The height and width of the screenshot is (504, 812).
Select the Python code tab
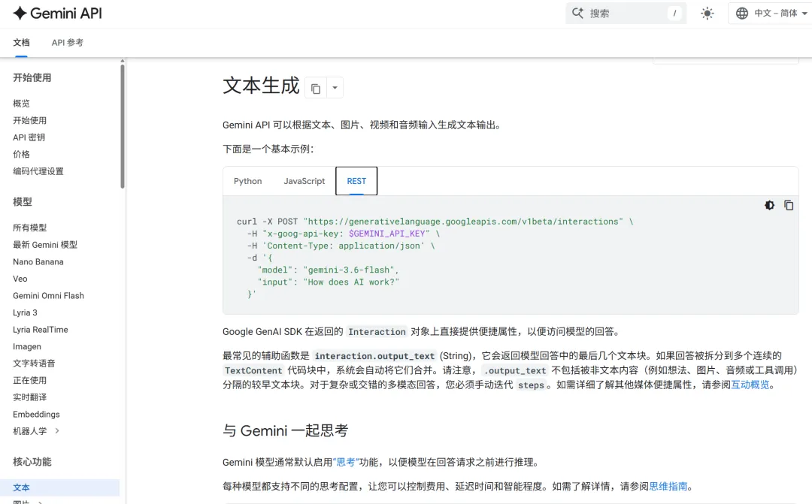(247, 181)
